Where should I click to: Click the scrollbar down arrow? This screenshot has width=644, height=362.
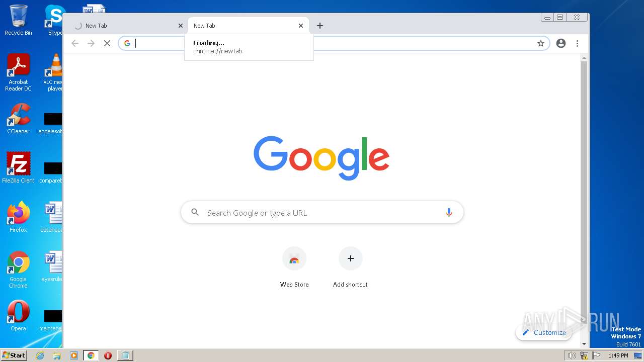click(584, 344)
